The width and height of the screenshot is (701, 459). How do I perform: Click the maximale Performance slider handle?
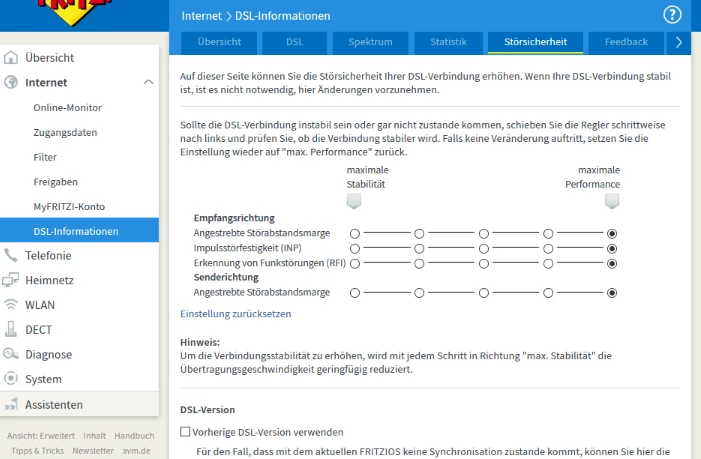pyautogui.click(x=612, y=201)
